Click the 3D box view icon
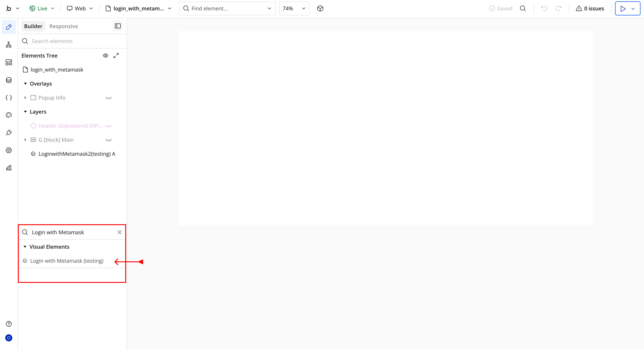The width and height of the screenshot is (644, 350). pyautogui.click(x=320, y=9)
